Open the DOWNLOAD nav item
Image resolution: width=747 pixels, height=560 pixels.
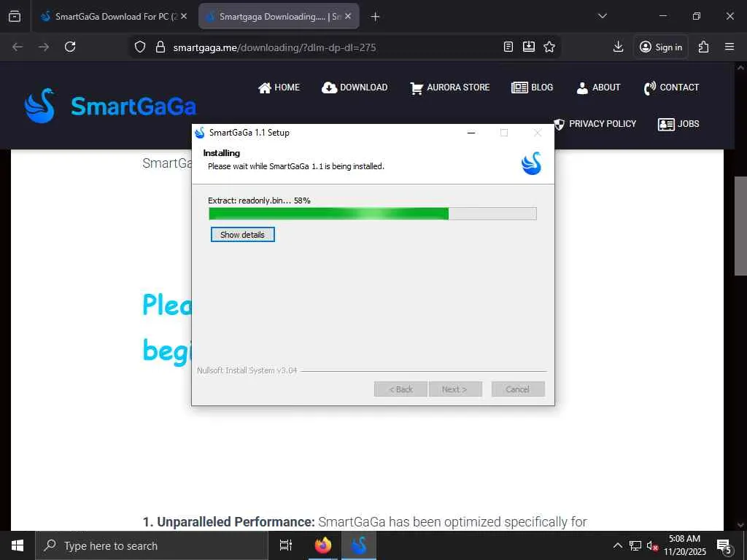355,87
